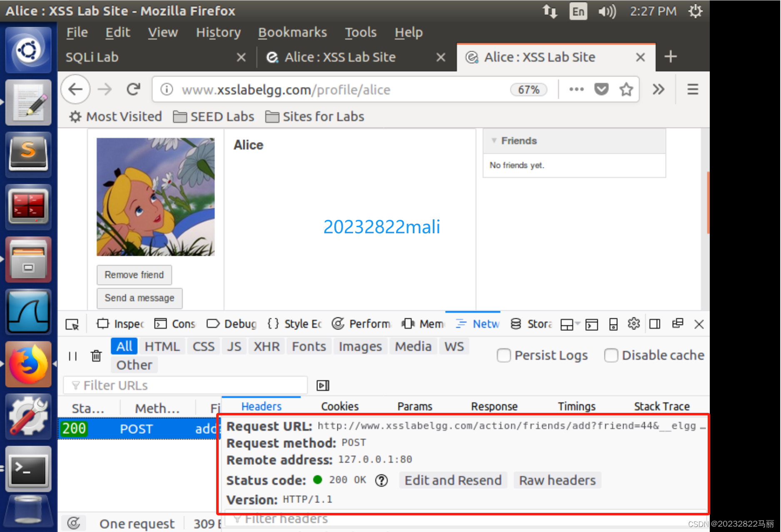The image size is (781, 532).
Task: Toggle split console in devtools
Action: tap(591, 324)
